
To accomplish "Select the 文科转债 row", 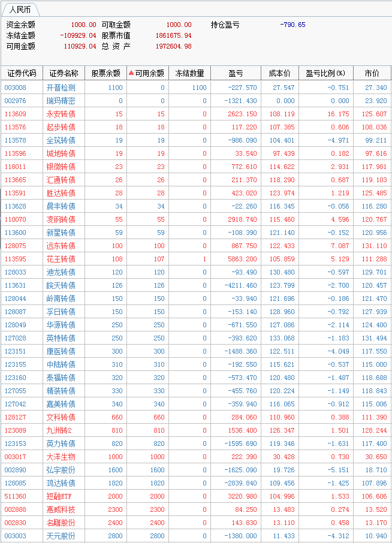I will [x=196, y=417].
